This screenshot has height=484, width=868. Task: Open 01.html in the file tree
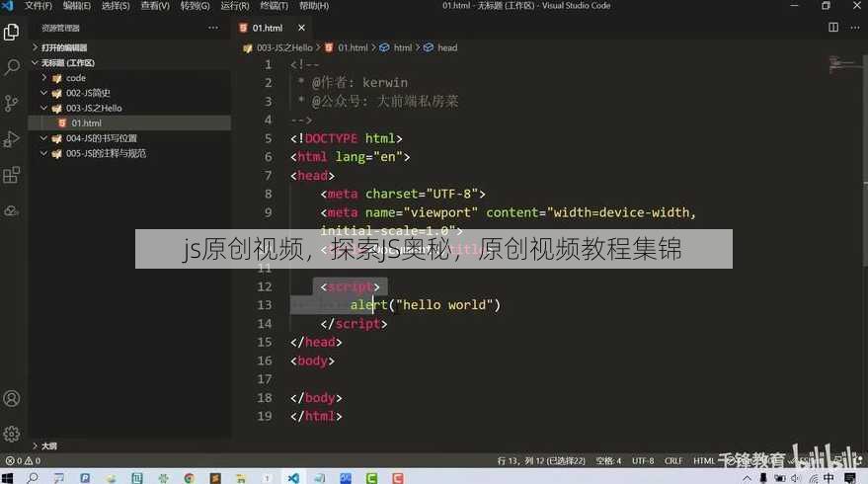tap(86, 122)
